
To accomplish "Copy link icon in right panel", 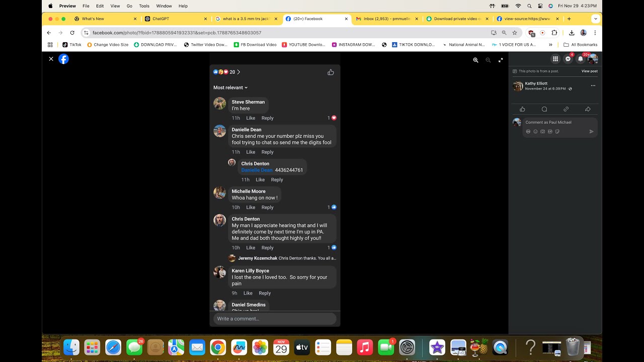I will pyautogui.click(x=566, y=109).
